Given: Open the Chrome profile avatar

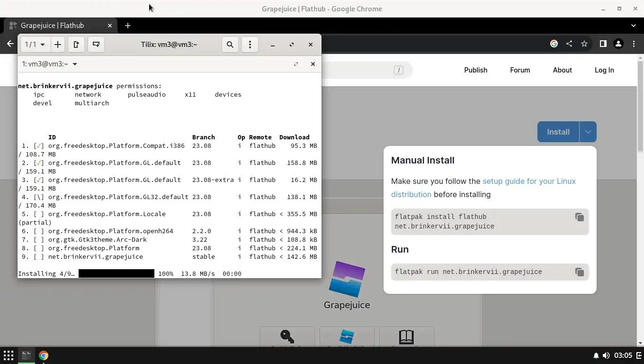Looking at the screenshot, I should [x=618, y=44].
